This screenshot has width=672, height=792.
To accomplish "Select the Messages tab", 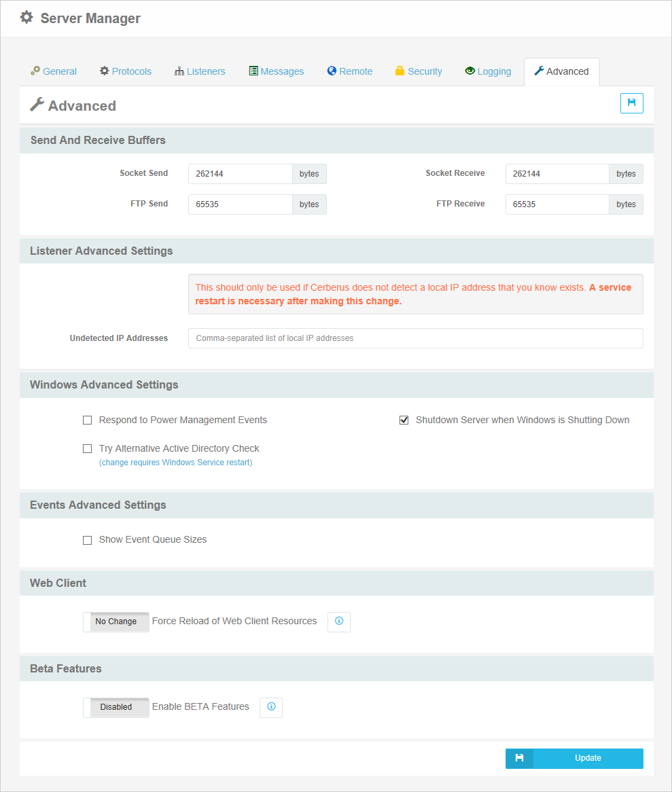I will click(276, 71).
